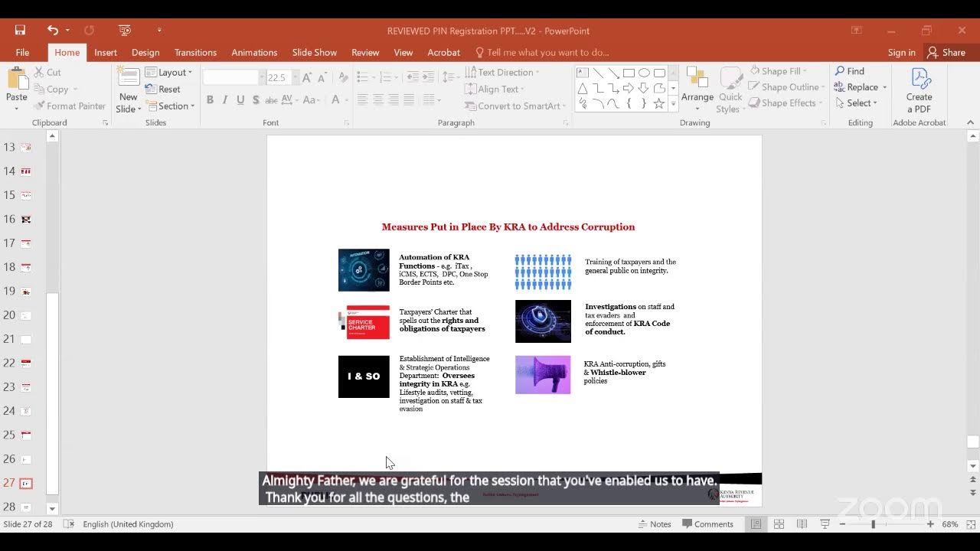Click the Tell me search box
980x551 pixels.
[542, 52]
